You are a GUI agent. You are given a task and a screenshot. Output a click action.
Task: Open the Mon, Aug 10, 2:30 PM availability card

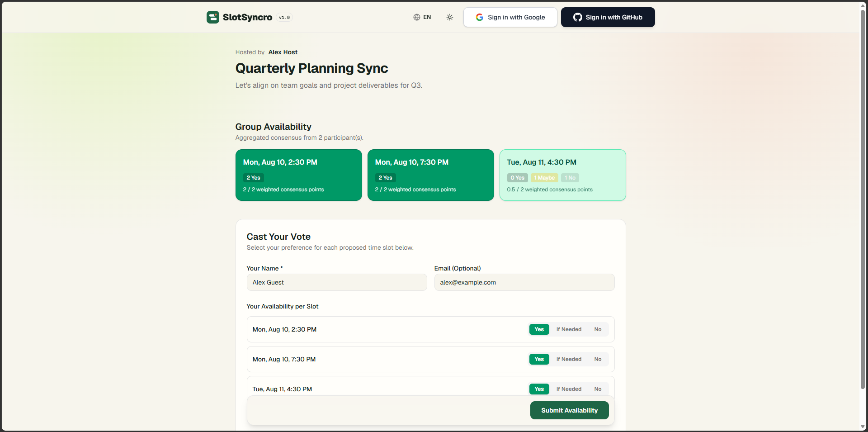click(x=299, y=175)
